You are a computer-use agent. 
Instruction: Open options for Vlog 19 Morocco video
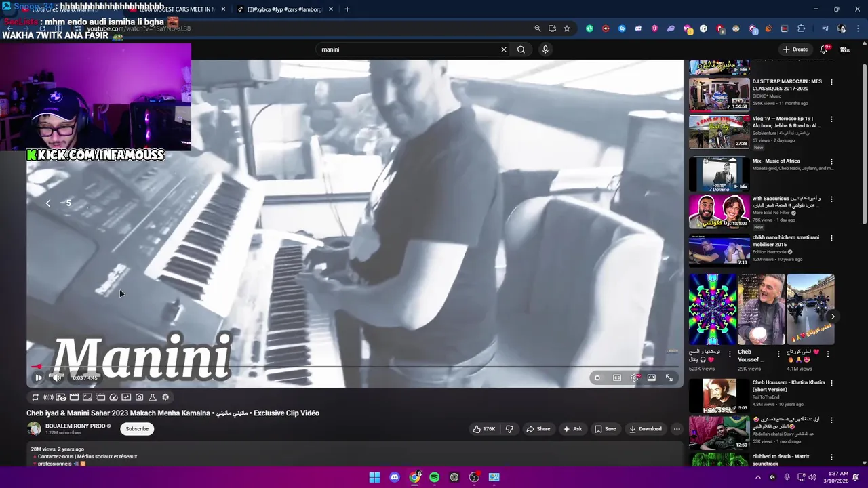[x=831, y=119]
